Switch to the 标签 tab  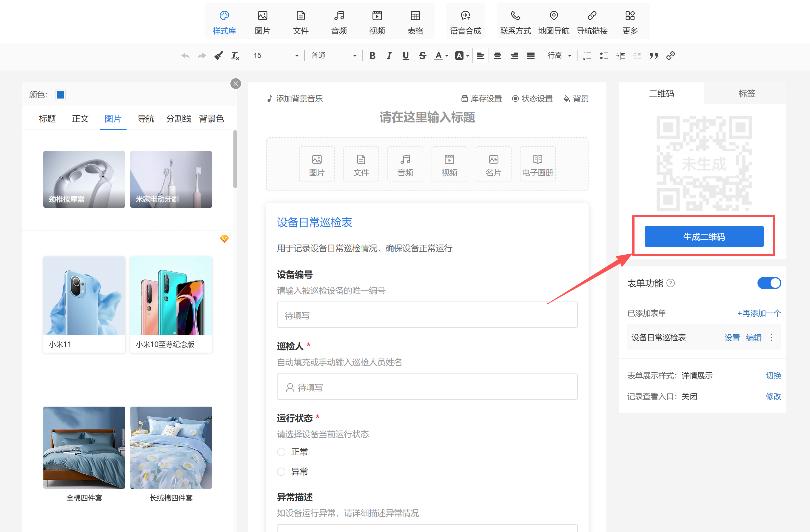pos(746,94)
